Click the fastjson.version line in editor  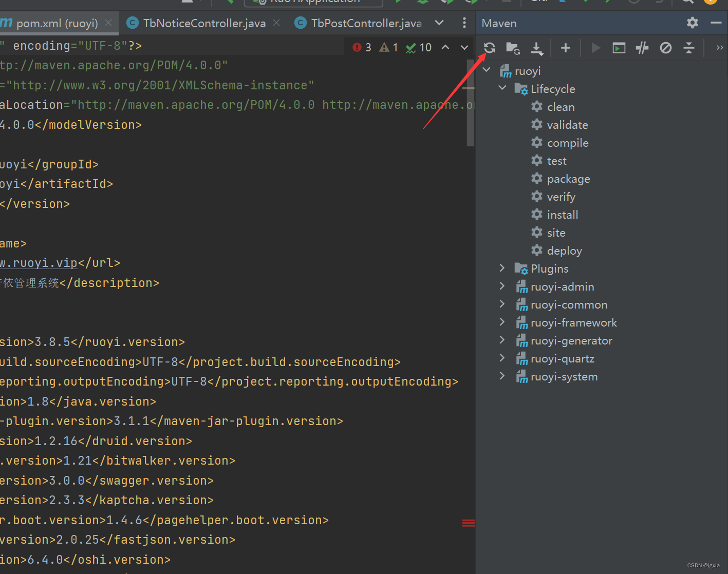118,540
